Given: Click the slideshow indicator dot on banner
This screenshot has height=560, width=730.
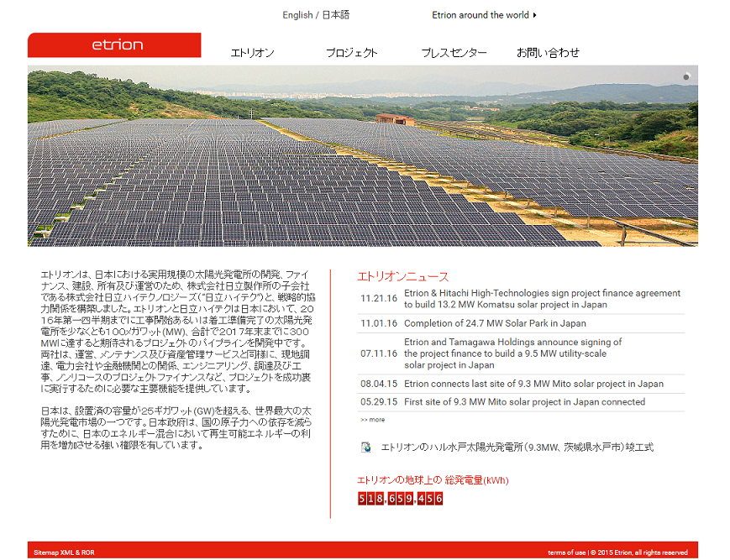Looking at the screenshot, I should coord(685,76).
